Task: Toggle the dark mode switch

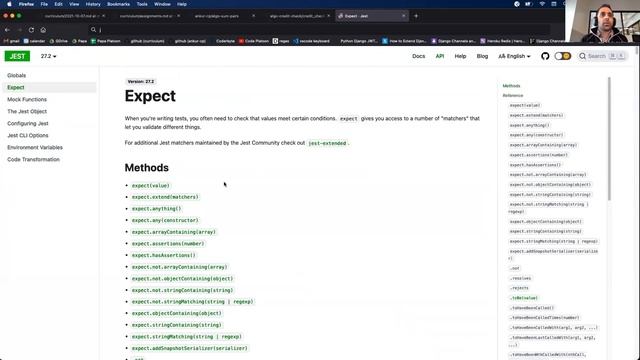Action: pyautogui.click(x=562, y=56)
